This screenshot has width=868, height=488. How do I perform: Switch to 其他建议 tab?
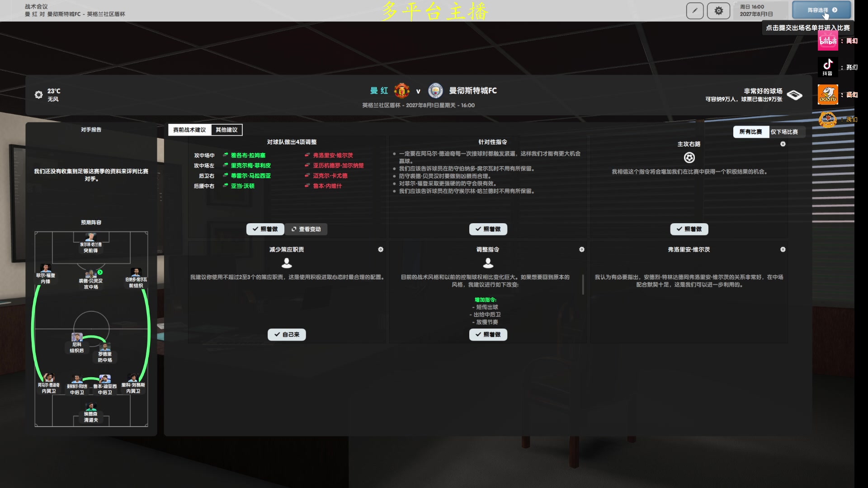tap(226, 130)
